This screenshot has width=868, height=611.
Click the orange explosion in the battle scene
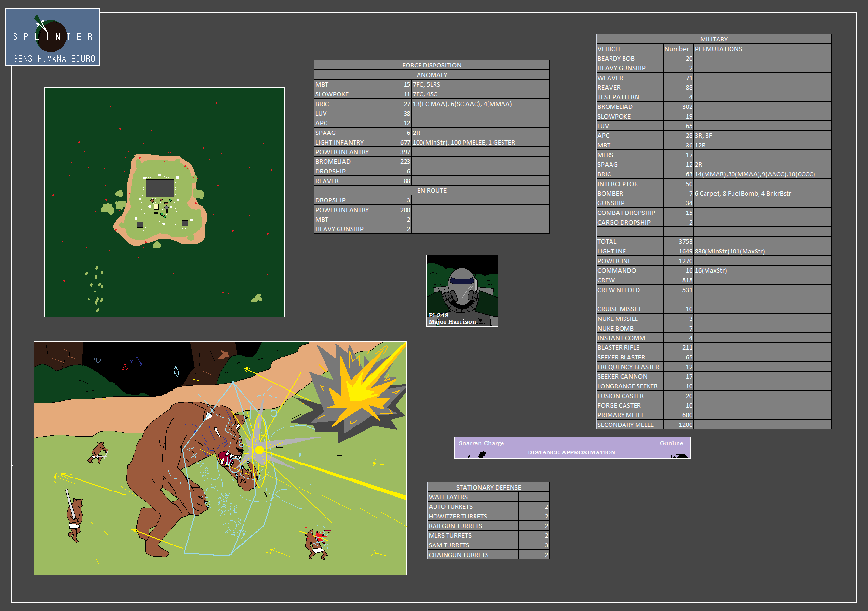click(x=358, y=390)
